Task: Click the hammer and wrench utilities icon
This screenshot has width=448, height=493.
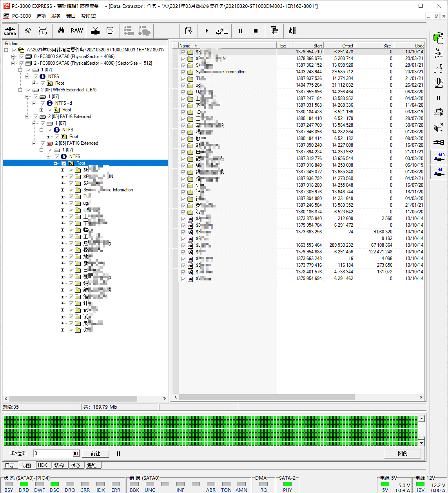Action: pos(28,31)
